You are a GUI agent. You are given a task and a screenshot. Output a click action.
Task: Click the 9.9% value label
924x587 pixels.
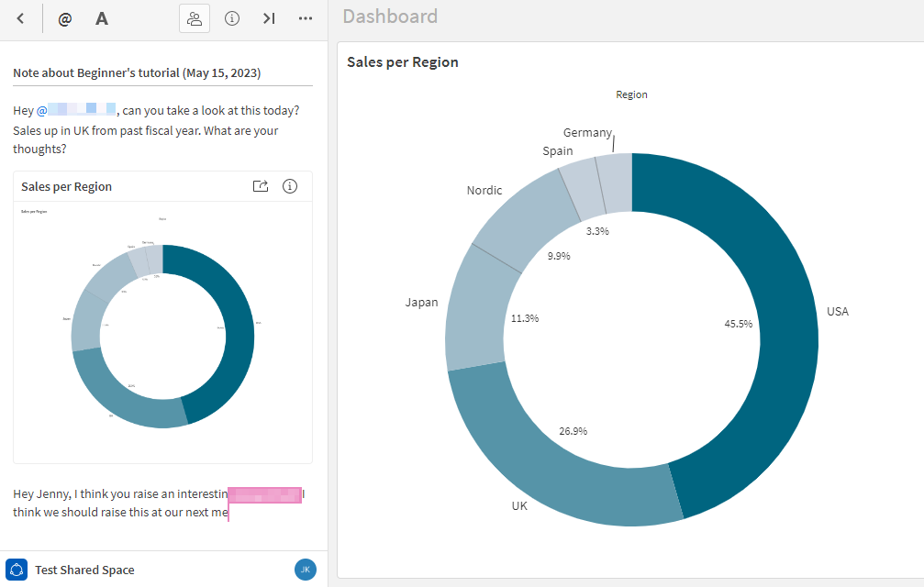(559, 256)
